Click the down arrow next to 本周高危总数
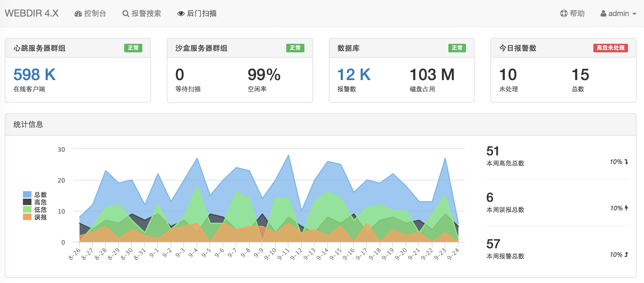 [626, 162]
